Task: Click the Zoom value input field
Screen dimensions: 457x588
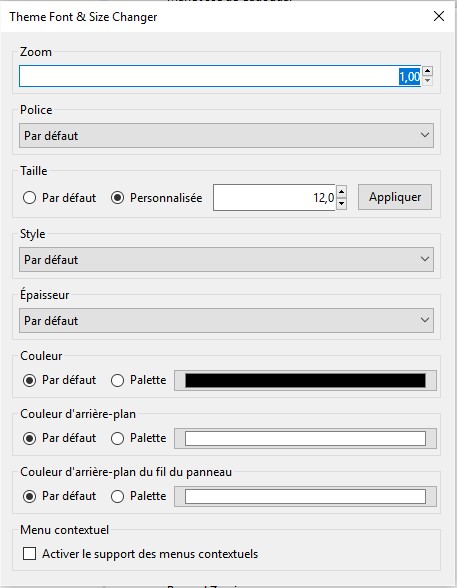Action: [x=220, y=76]
